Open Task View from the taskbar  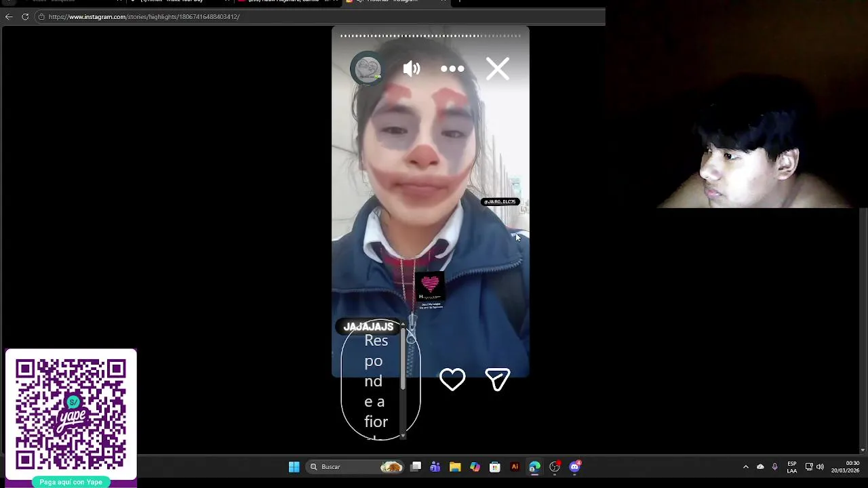[x=416, y=466]
